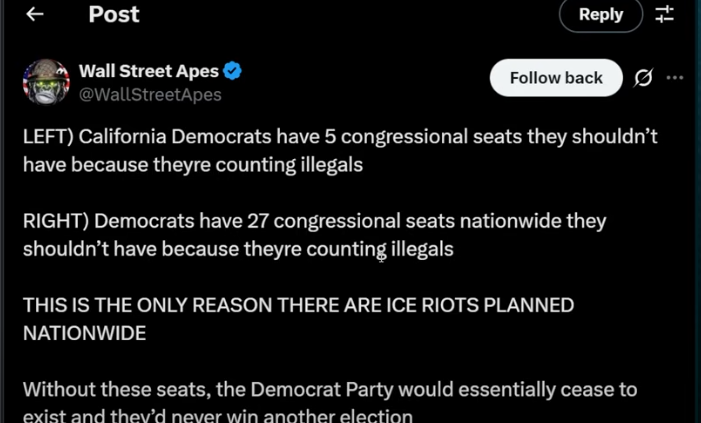Click the standalone word 'NATIONWIDE'

click(84, 334)
